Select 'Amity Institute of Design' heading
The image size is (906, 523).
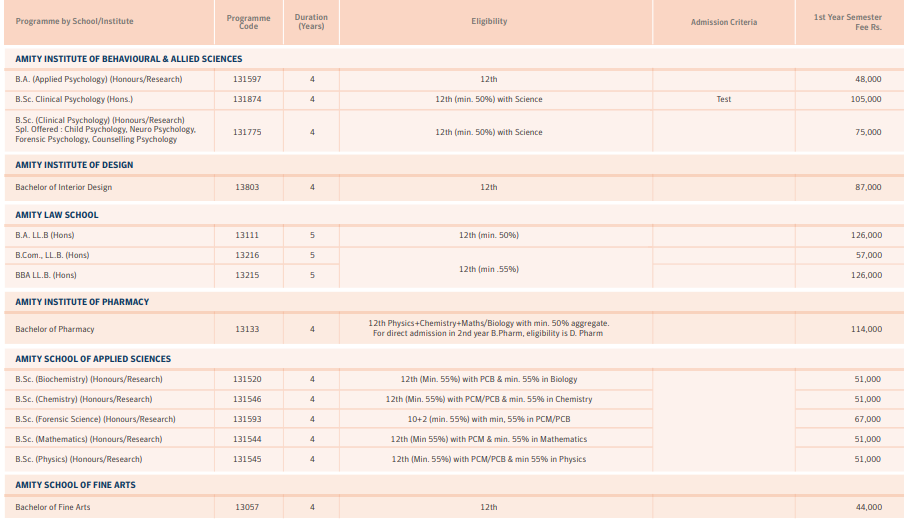pos(74,165)
